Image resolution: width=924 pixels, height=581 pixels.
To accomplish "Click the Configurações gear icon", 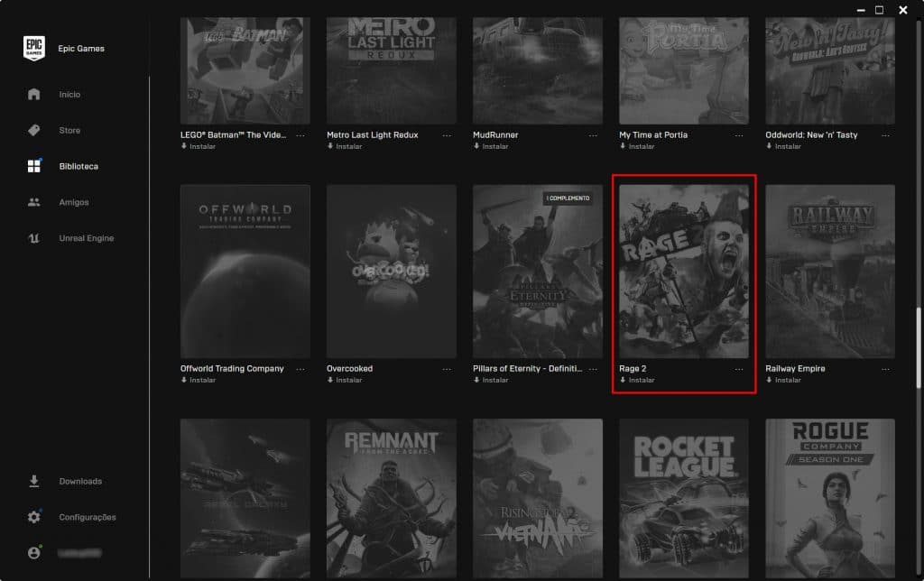I will pos(34,517).
